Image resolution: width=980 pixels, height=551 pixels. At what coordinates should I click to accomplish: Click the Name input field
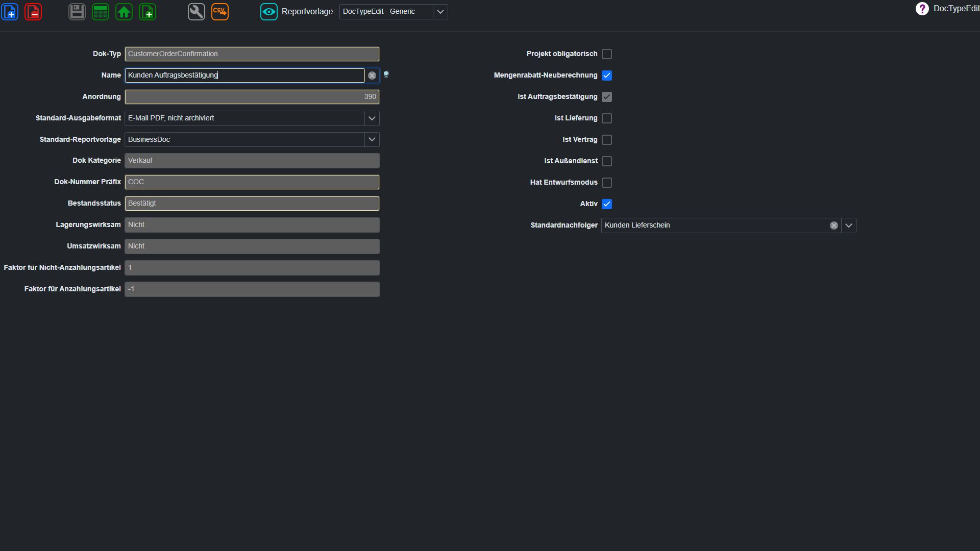pos(244,76)
